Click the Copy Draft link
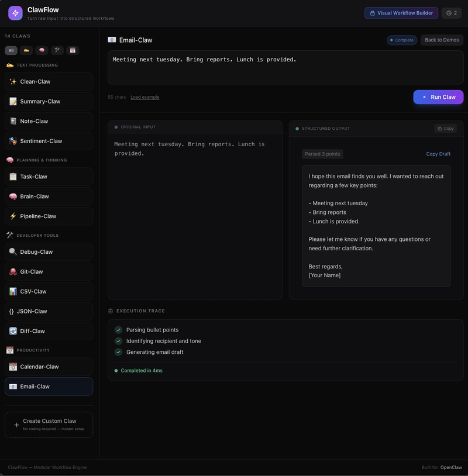 tap(438, 154)
